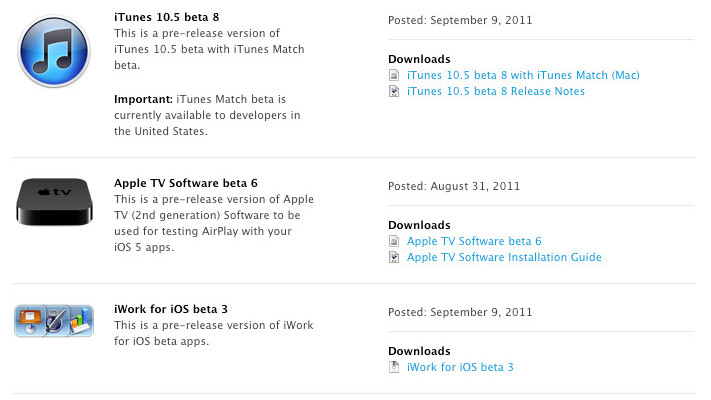Download iWork for iOS beta 3 via its link
The width and height of the screenshot is (711, 400).
coord(460,367)
